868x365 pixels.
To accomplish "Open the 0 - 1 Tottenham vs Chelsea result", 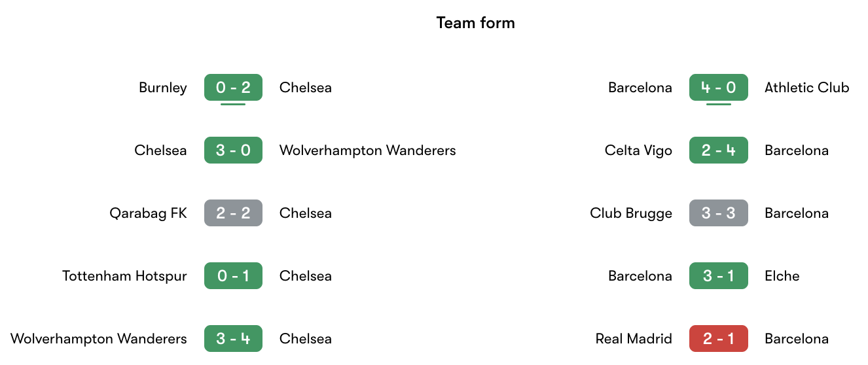I will coord(233,276).
